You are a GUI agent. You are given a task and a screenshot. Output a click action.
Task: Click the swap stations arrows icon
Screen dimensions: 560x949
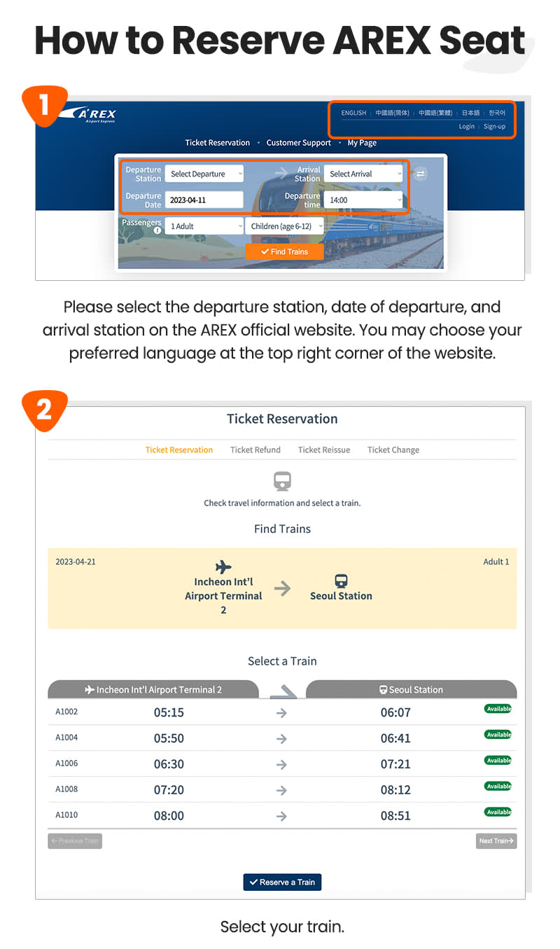[x=420, y=173]
